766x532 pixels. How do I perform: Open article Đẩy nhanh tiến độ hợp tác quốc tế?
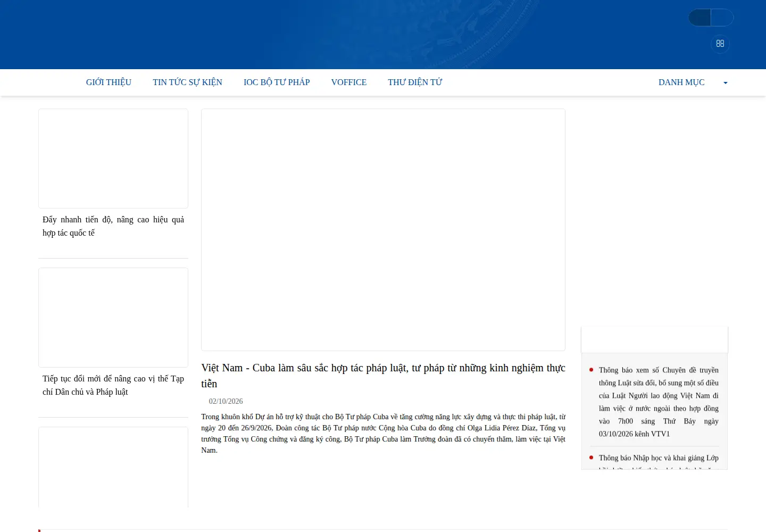point(113,226)
